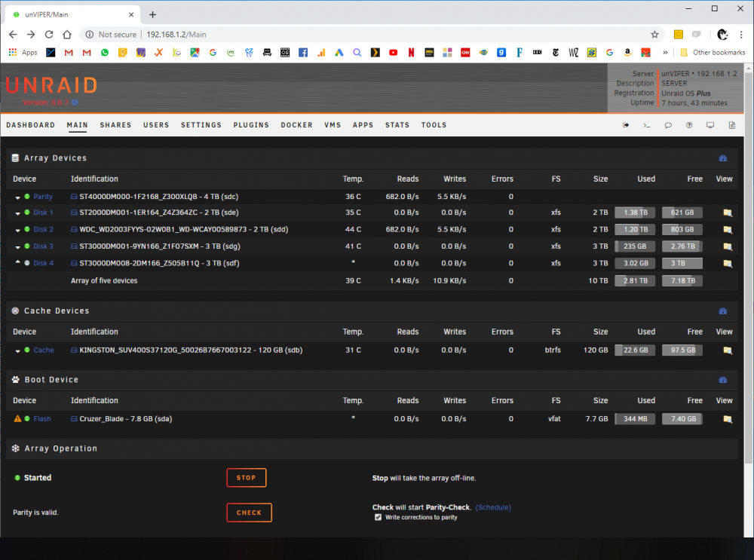The width and height of the screenshot is (754, 560).
Task: Browse Disk 3 contents via folder icon
Action: click(x=728, y=246)
